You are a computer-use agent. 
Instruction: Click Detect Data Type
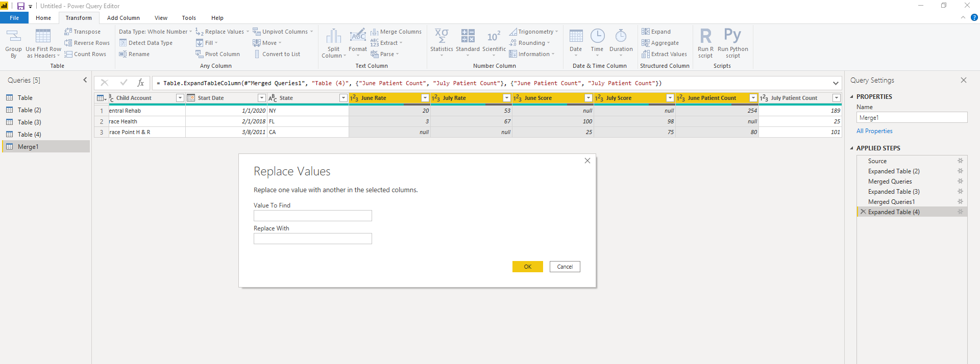(x=146, y=43)
